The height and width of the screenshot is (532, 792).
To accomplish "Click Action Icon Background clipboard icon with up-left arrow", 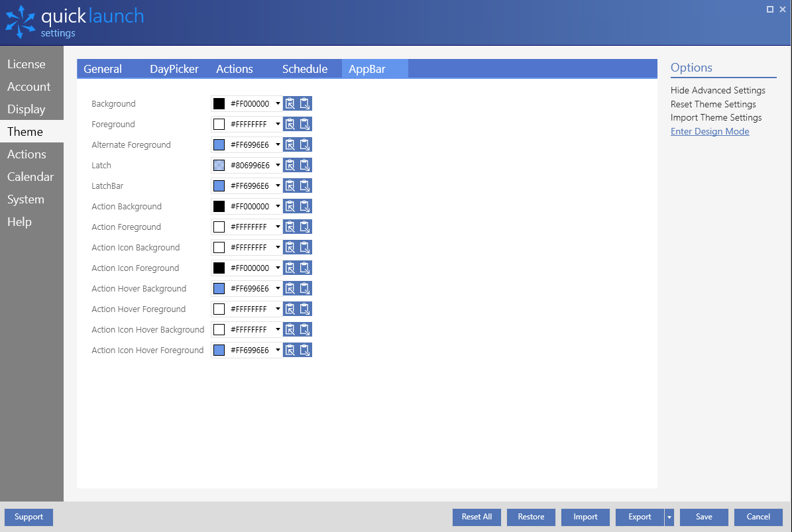I will (x=290, y=247).
